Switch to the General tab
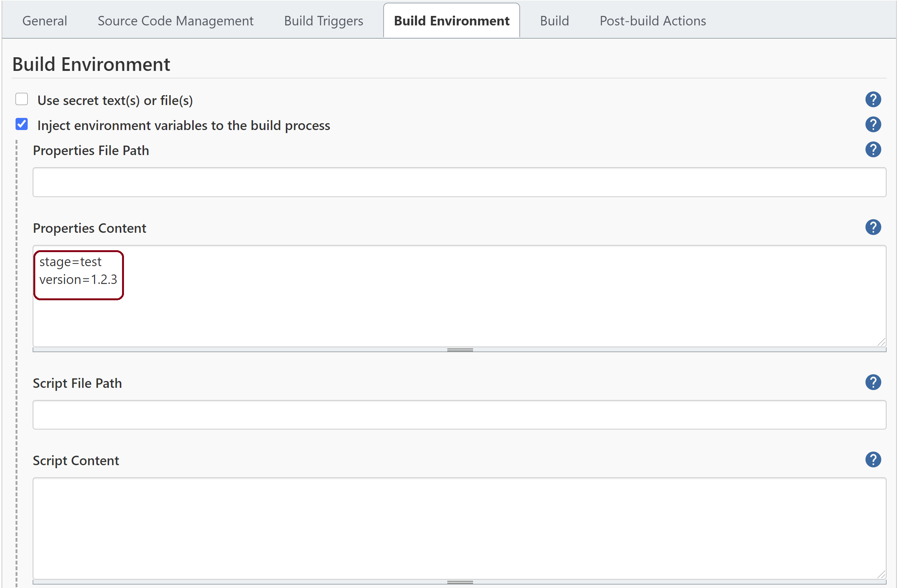The image size is (898, 588). click(x=45, y=21)
